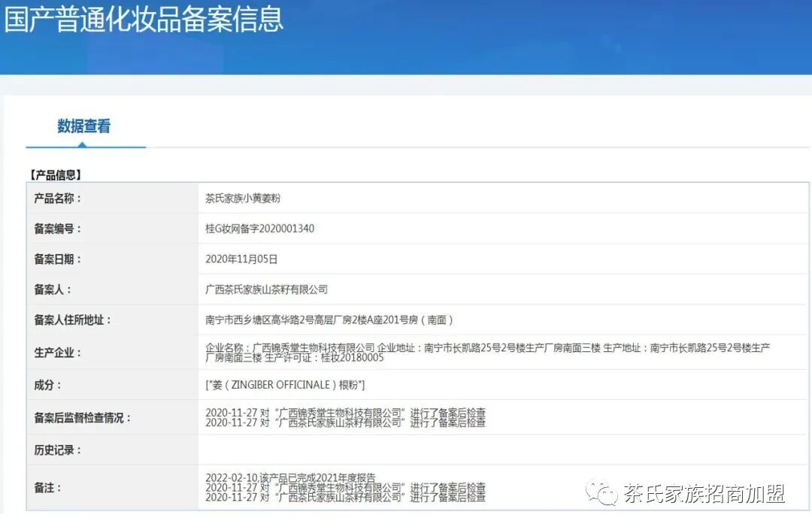Select the 产品名称 label
This screenshot has width=812, height=530.
(57, 198)
